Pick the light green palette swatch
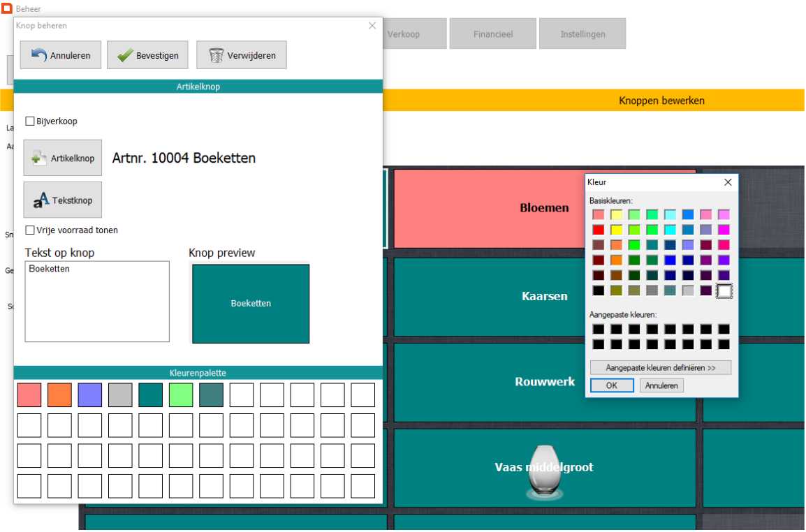This screenshot has height=532, width=806. coord(181,395)
